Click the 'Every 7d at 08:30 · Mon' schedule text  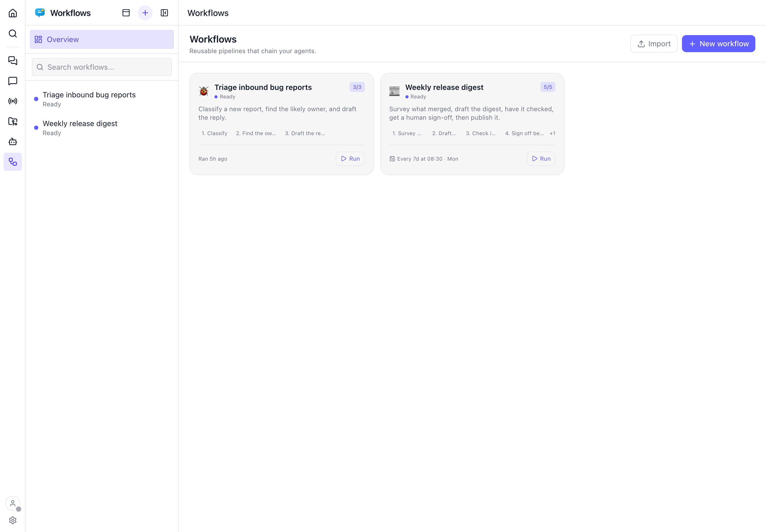pos(427,159)
